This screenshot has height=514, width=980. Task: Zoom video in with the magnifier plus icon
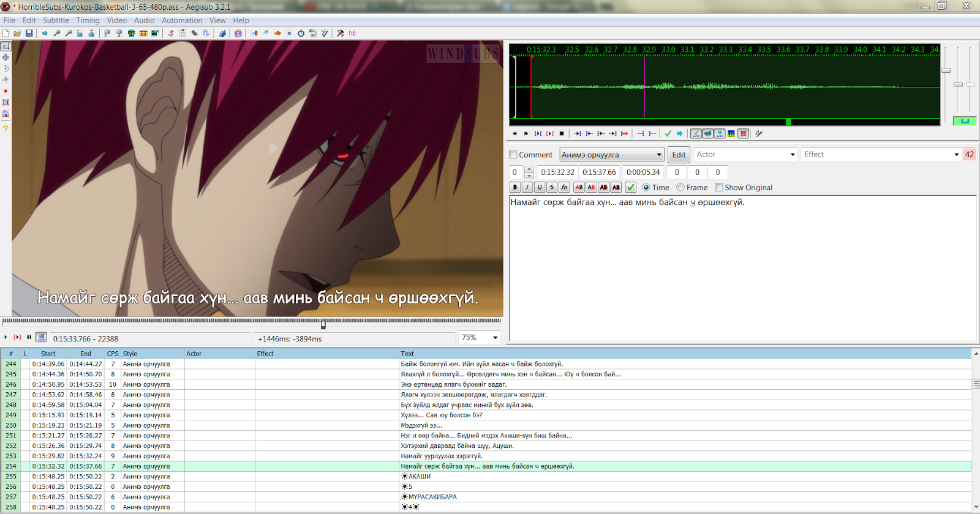[x=57, y=33]
